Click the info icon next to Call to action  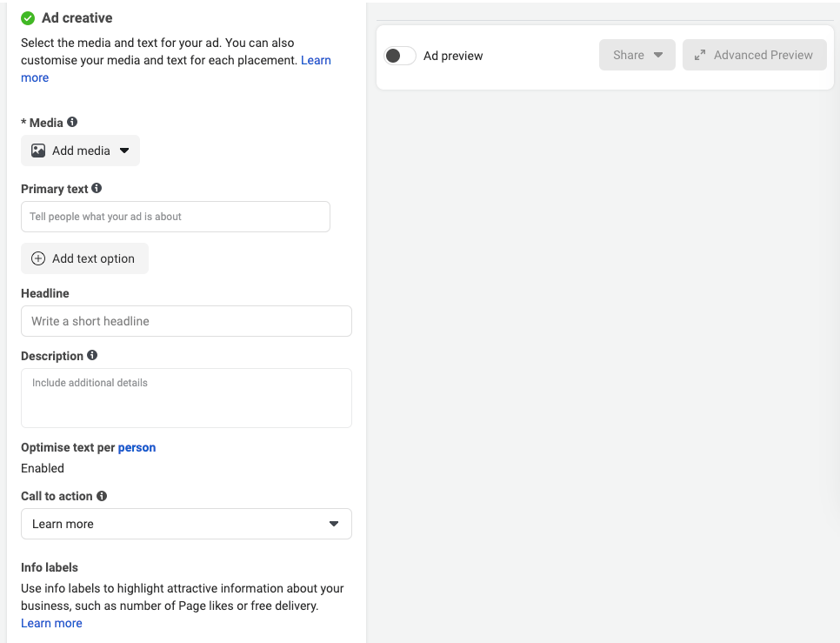[102, 496]
